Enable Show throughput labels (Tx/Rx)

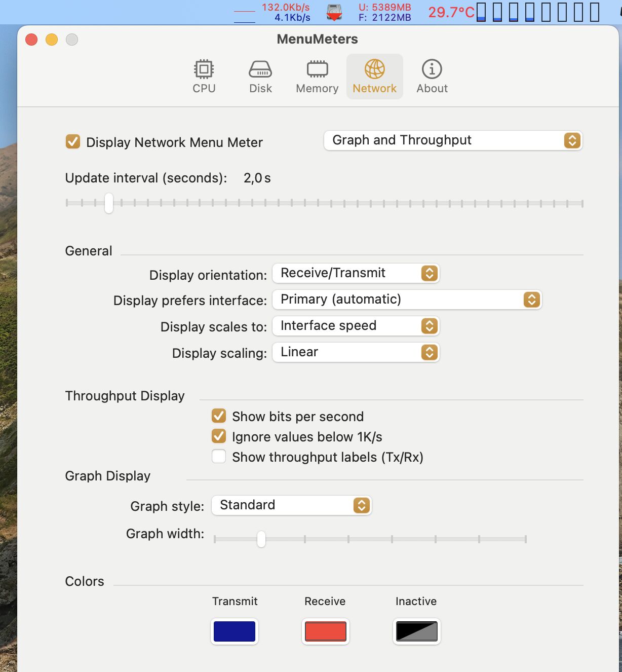(x=219, y=457)
